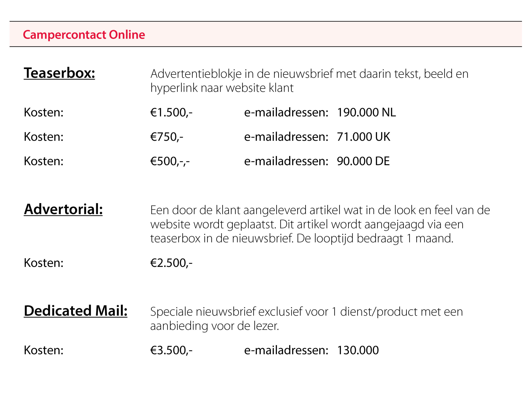Click the underlined Advertorial heading

point(63,209)
